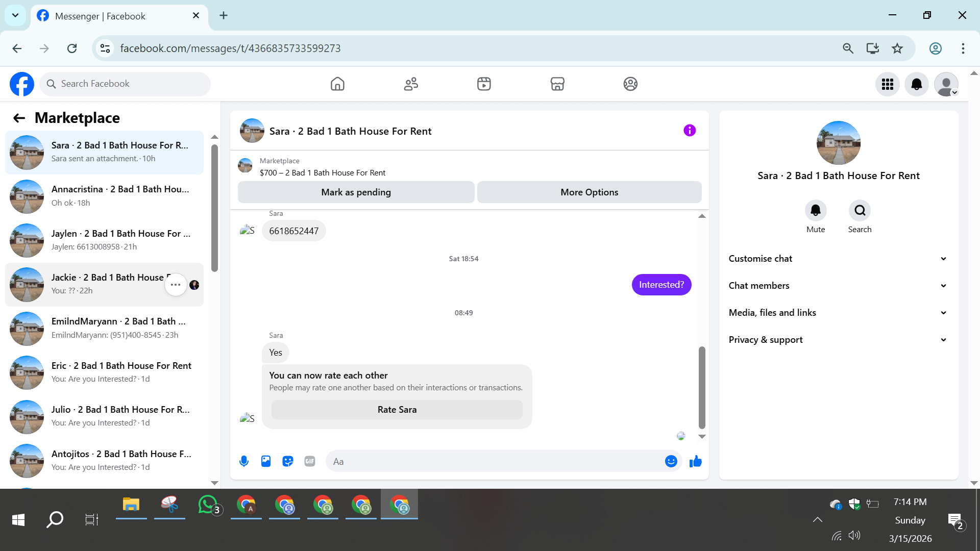Image resolution: width=980 pixels, height=551 pixels.
Task: Bookmark this page with the star
Action: pos(897,48)
